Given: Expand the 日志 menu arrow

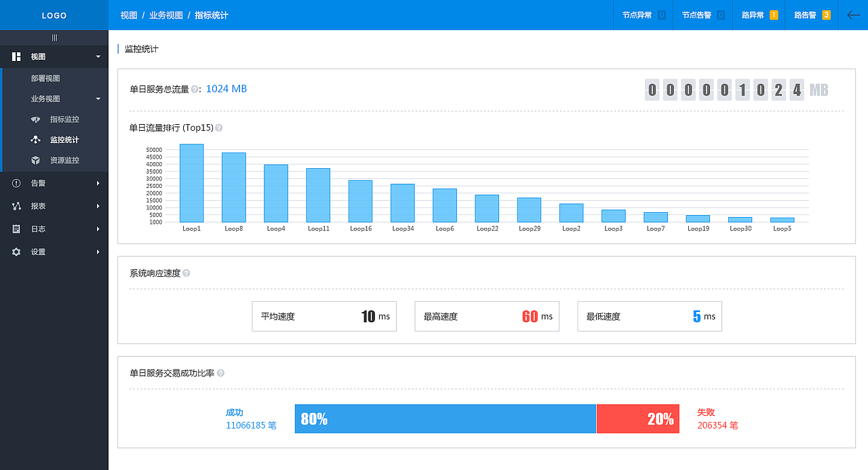Looking at the screenshot, I should tap(98, 229).
